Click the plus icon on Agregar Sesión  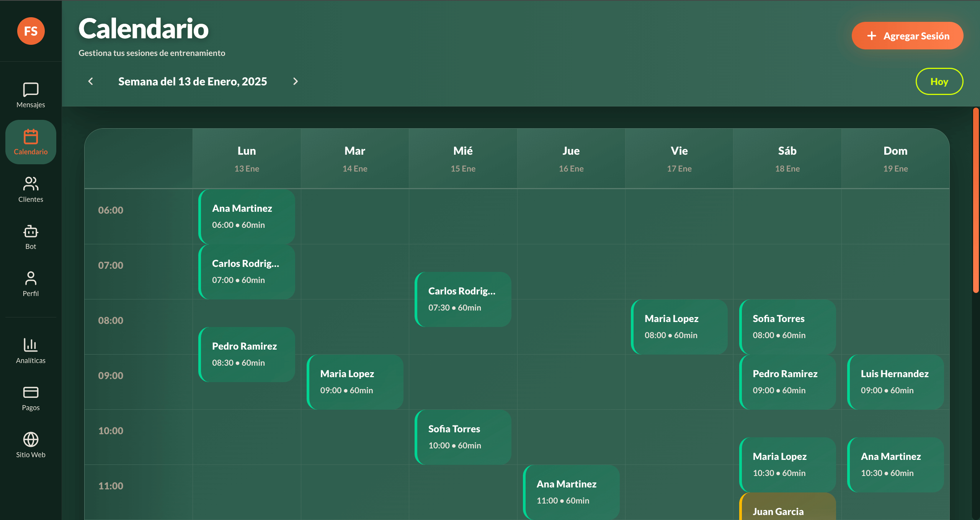tap(871, 36)
